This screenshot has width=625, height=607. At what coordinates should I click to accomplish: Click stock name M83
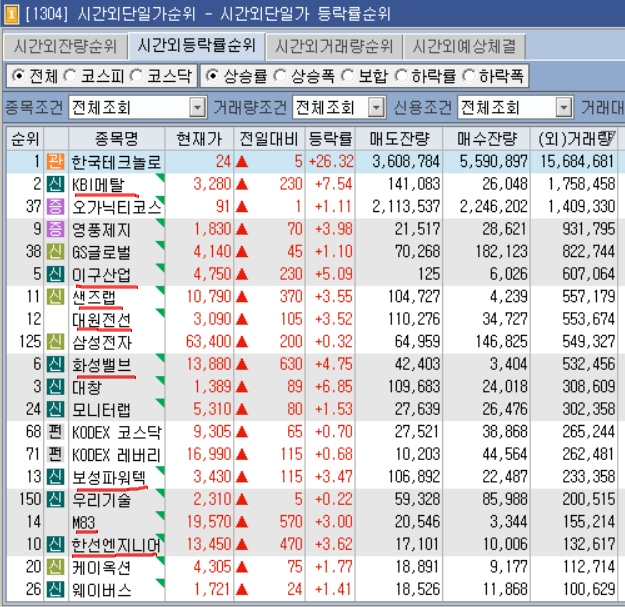(84, 522)
